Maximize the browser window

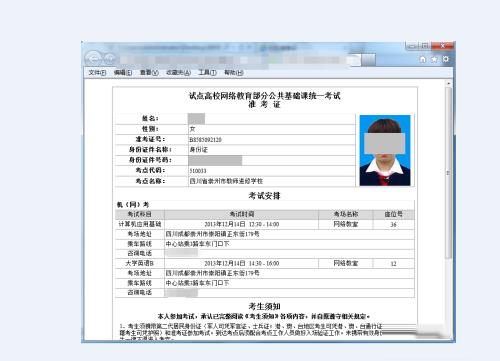(x=425, y=46)
